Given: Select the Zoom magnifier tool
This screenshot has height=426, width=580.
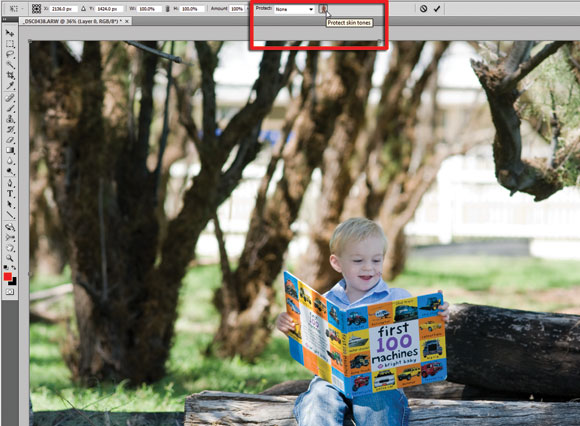Looking at the screenshot, I should 10,258.
